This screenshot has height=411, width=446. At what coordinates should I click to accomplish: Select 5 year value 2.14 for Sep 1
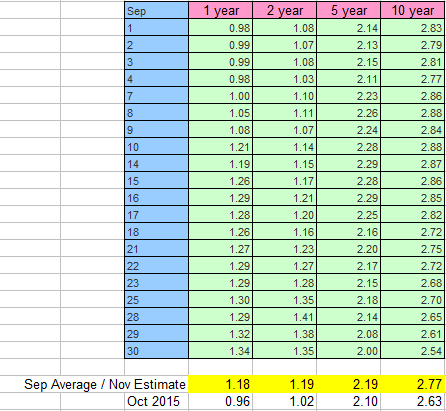(x=349, y=27)
